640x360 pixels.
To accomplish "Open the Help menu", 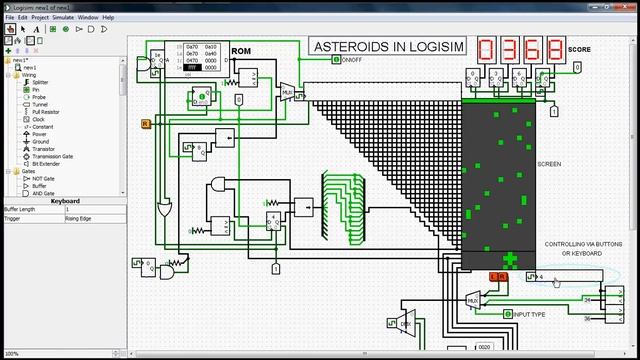I will coord(108,18).
